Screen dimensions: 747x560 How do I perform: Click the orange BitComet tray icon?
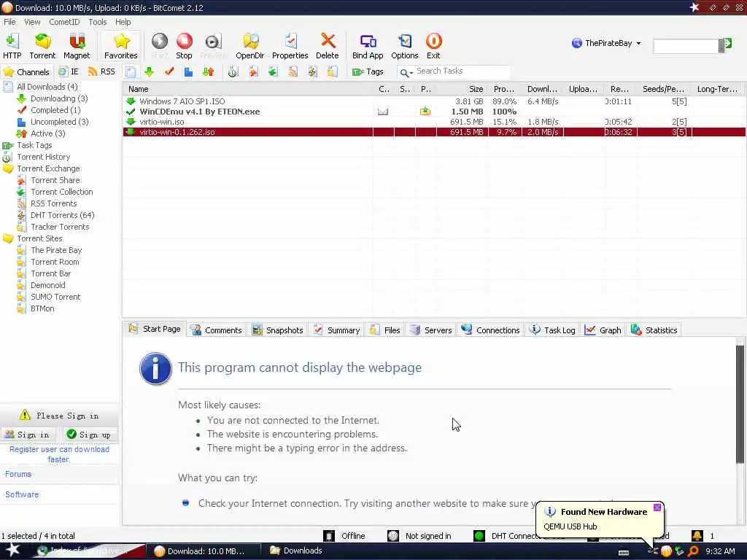[666, 551]
